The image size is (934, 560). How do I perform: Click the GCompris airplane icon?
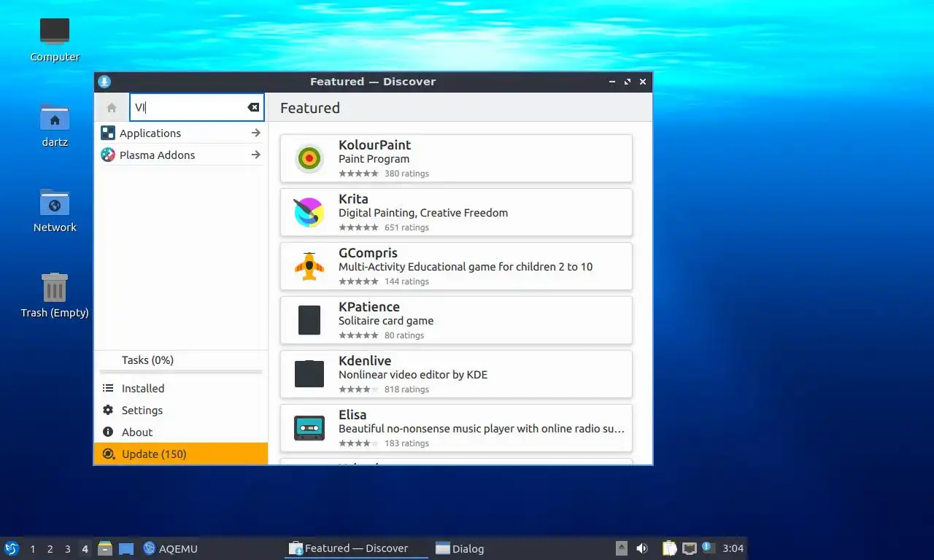[309, 266]
